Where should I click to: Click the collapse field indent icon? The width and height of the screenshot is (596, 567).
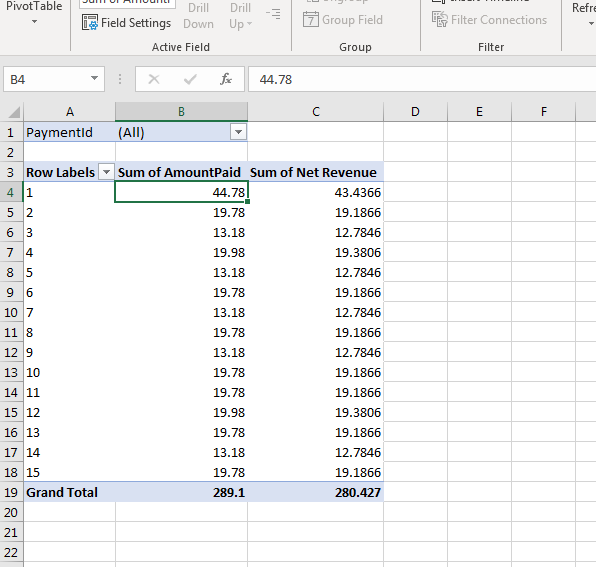pos(273,14)
